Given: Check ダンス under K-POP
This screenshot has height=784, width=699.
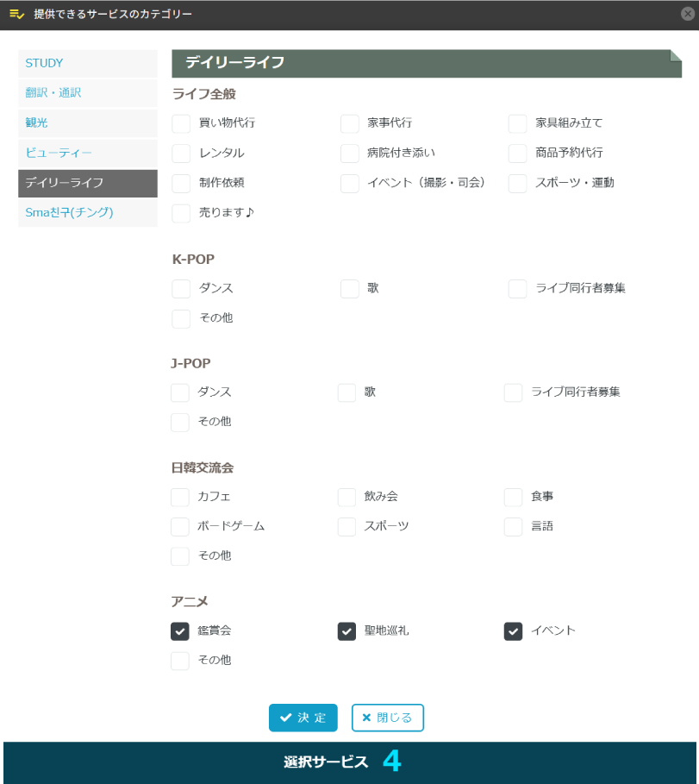Looking at the screenshot, I should tap(180, 289).
